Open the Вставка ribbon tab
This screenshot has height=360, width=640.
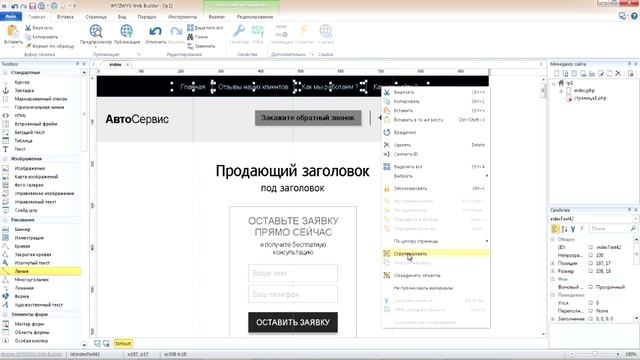click(65, 17)
